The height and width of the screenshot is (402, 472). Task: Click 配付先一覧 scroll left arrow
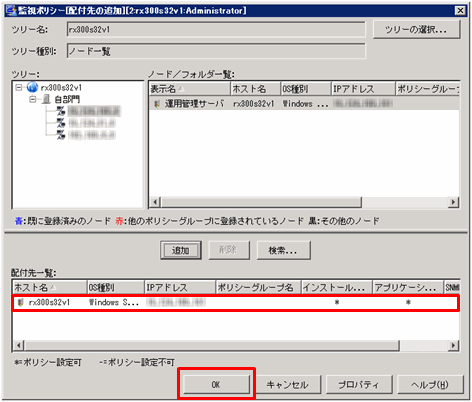pos(19,345)
